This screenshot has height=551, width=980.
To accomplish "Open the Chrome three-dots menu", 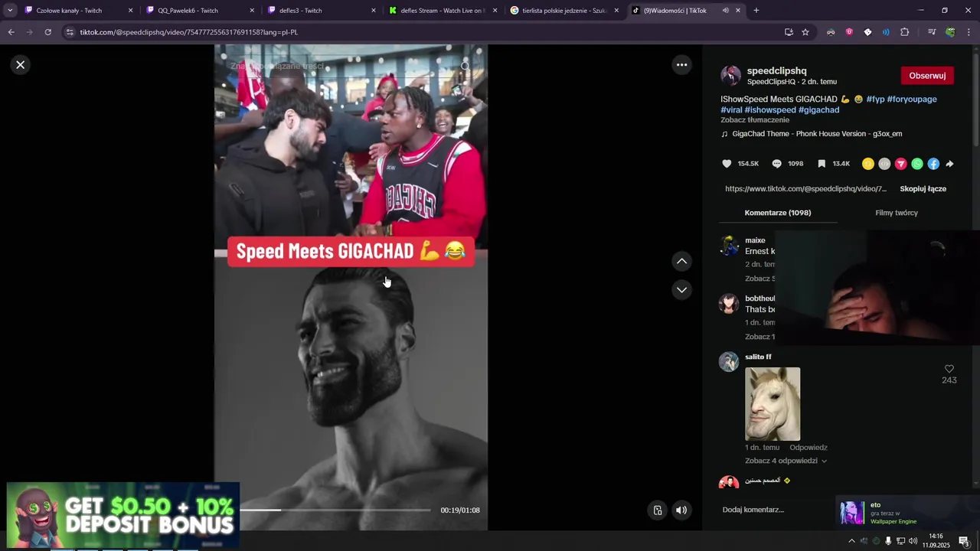I will [x=969, y=32].
